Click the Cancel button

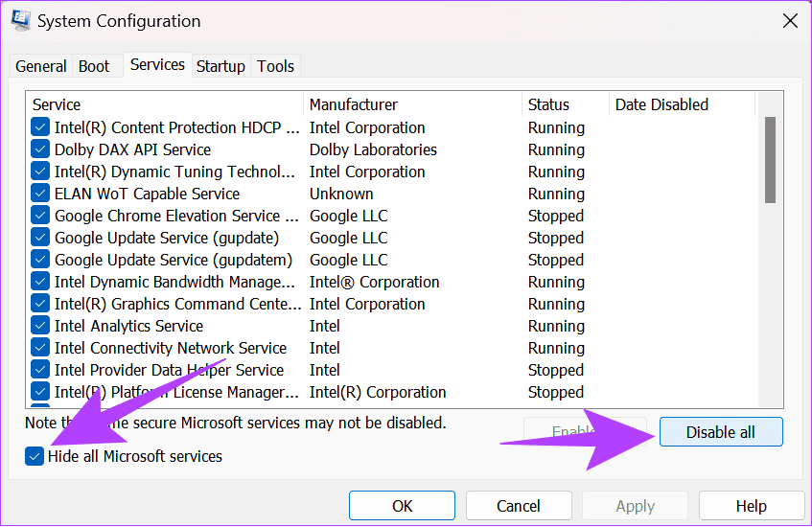point(519,506)
